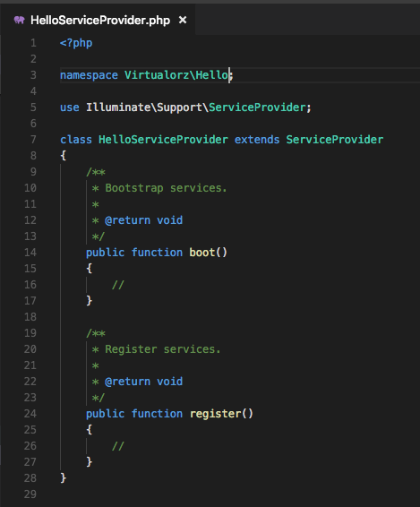This screenshot has width=420, height=507.
Task: Click Virtualorz in the namespace line
Action: click(x=157, y=75)
